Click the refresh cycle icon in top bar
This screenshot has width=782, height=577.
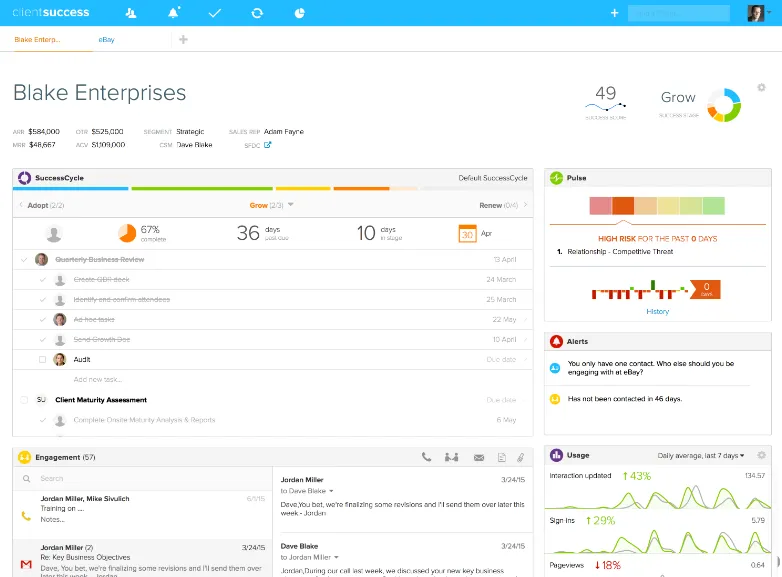pos(257,13)
